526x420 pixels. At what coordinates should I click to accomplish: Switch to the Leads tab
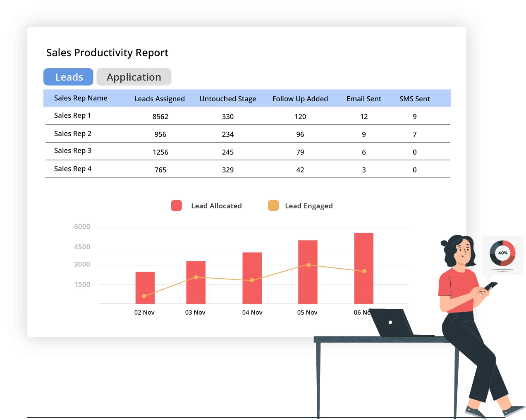(x=68, y=77)
